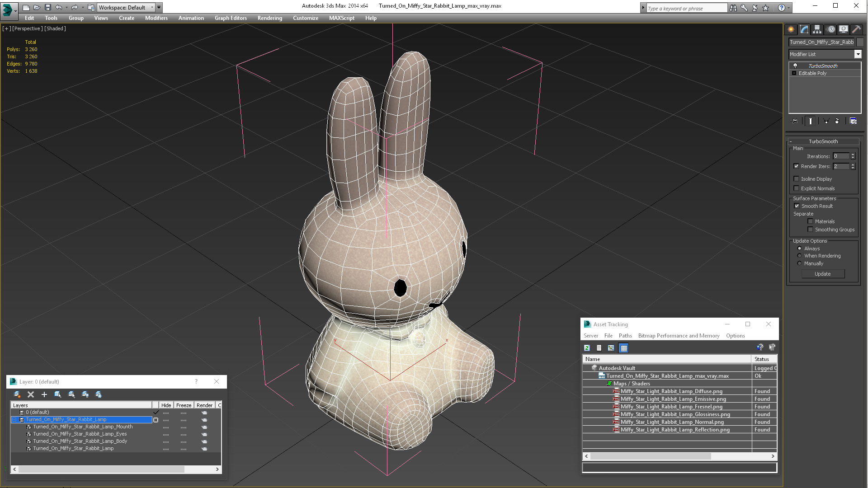Open the Workspace: Default dropdown
Viewport: 868px width, 488px height.
tap(127, 7)
